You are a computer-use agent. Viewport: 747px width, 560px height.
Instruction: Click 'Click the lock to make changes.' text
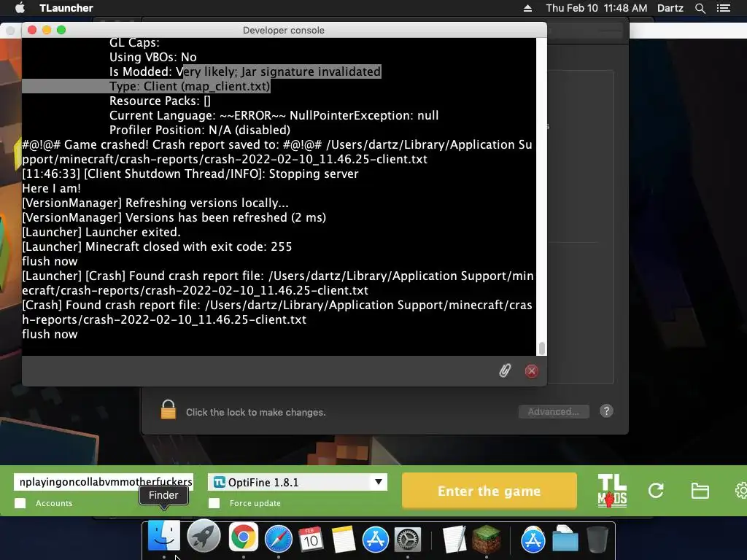256,413
